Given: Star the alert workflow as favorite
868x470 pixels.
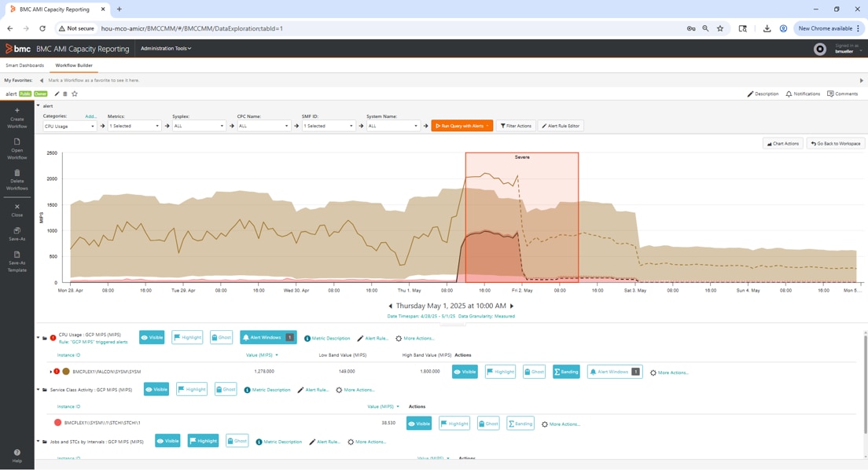Looking at the screenshot, I should click(x=74, y=94).
